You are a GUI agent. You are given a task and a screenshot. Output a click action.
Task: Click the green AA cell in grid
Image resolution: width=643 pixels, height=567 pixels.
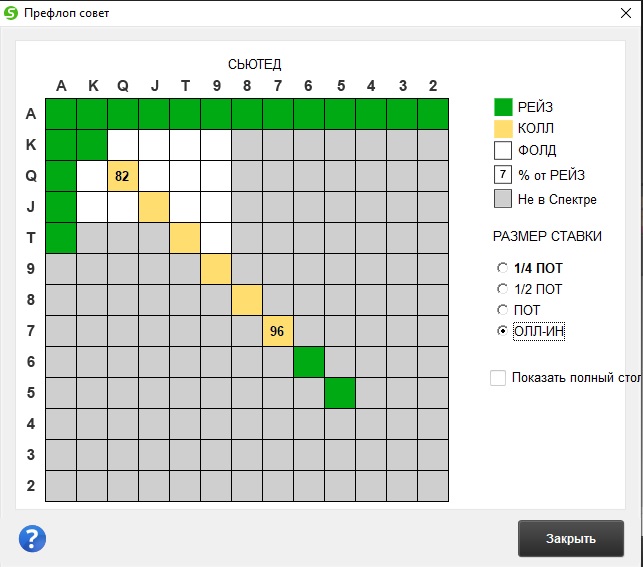click(x=61, y=114)
